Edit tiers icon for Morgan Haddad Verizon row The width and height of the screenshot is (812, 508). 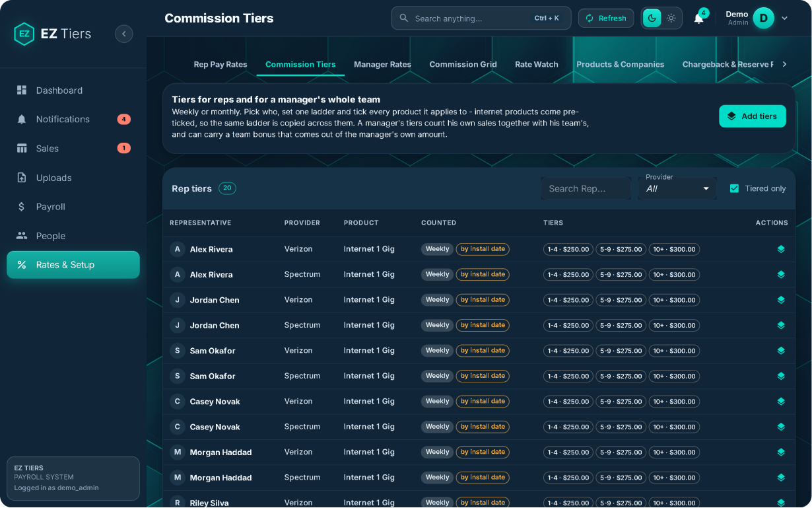click(781, 452)
